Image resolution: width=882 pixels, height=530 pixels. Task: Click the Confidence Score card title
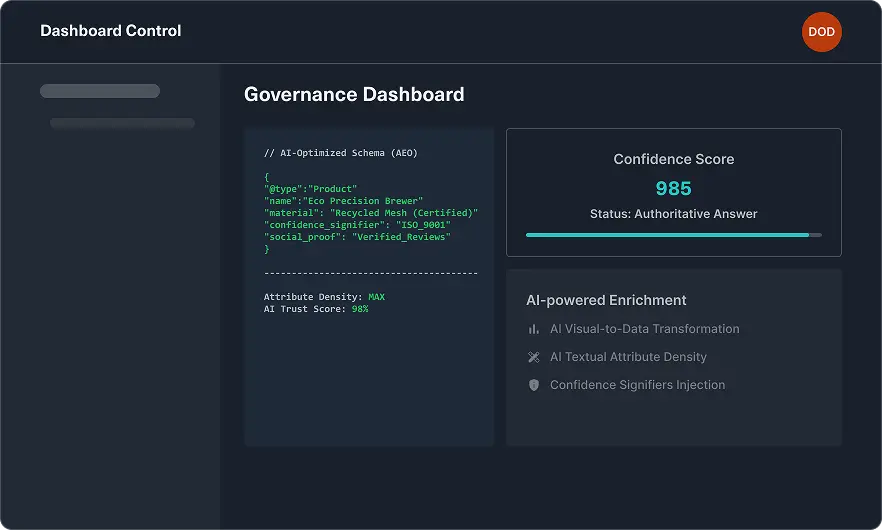pos(673,159)
